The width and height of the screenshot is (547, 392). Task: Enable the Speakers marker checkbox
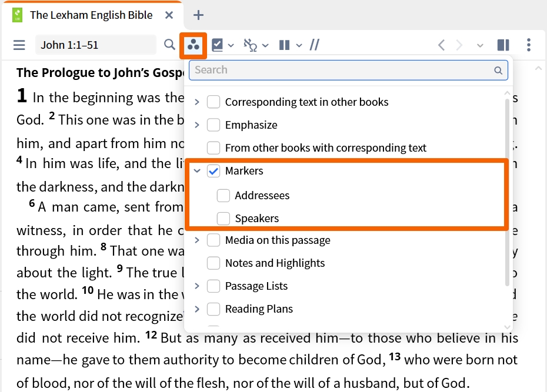tap(224, 219)
